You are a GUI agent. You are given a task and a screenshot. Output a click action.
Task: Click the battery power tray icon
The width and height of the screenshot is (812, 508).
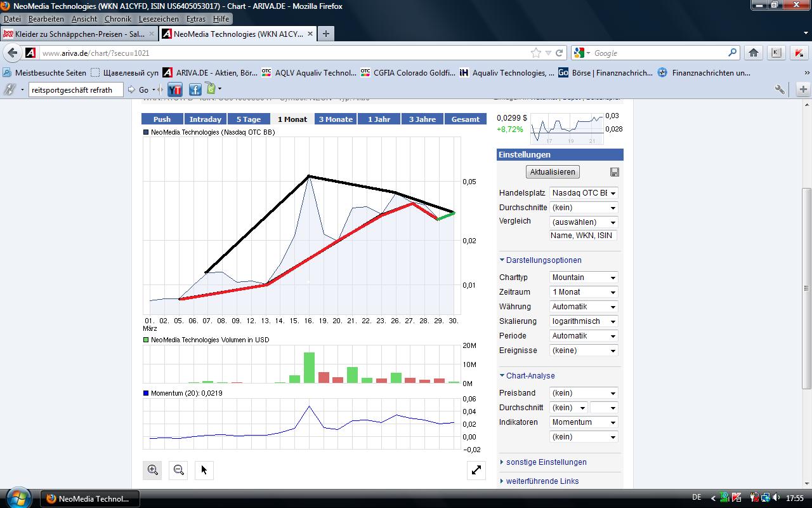(754, 498)
